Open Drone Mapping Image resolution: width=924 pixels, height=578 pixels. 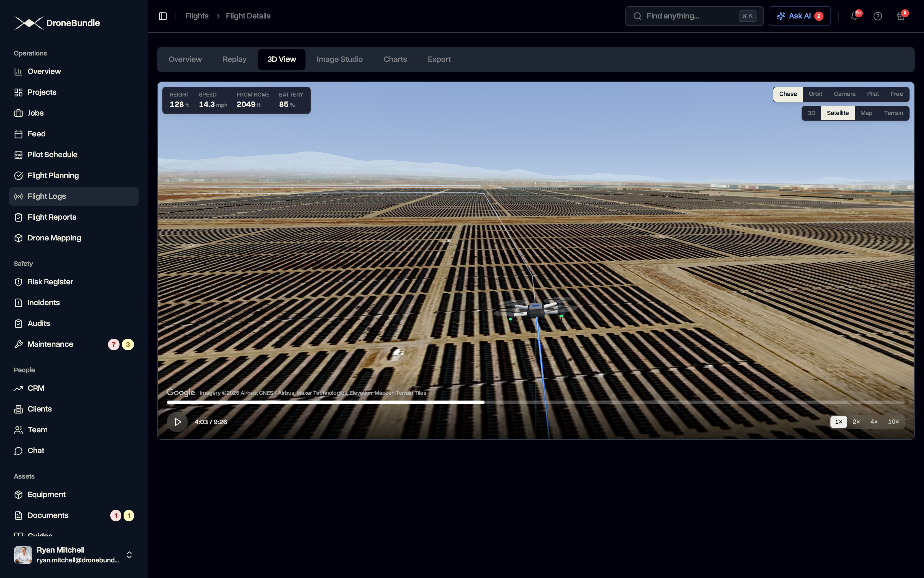point(74,238)
